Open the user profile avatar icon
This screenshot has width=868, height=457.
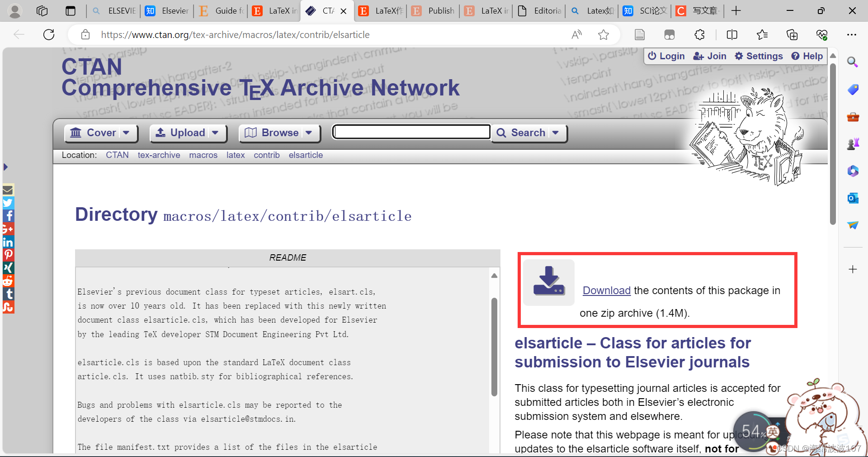15,11
